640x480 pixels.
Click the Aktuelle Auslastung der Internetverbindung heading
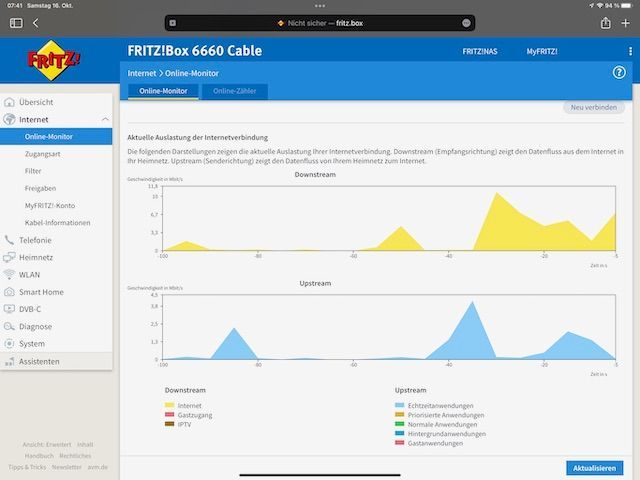tap(198, 138)
